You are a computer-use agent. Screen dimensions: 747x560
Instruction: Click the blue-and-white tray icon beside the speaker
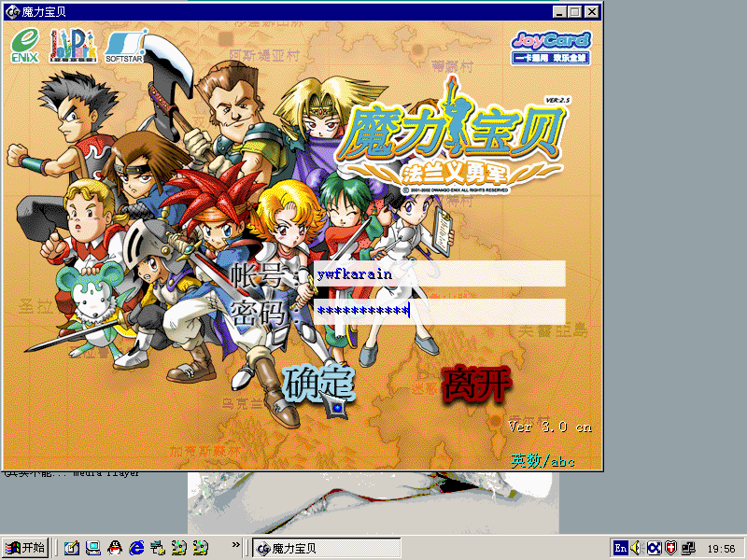point(654,548)
